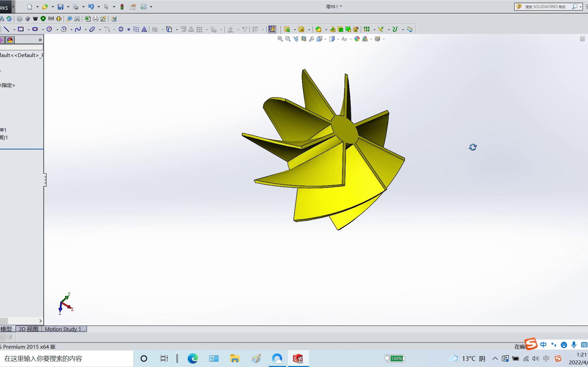
Task: Open Task View on taskbar
Action: tap(164, 359)
